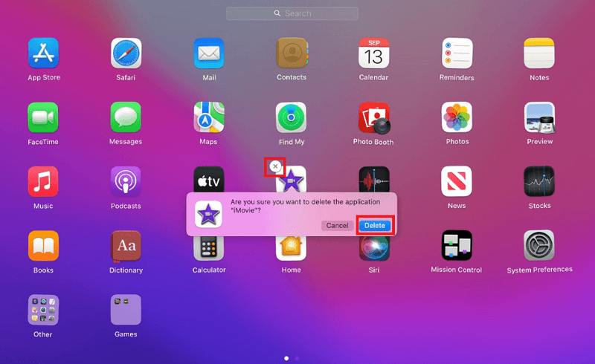Open System Preferences
The width and height of the screenshot is (595, 364).
tap(539, 246)
